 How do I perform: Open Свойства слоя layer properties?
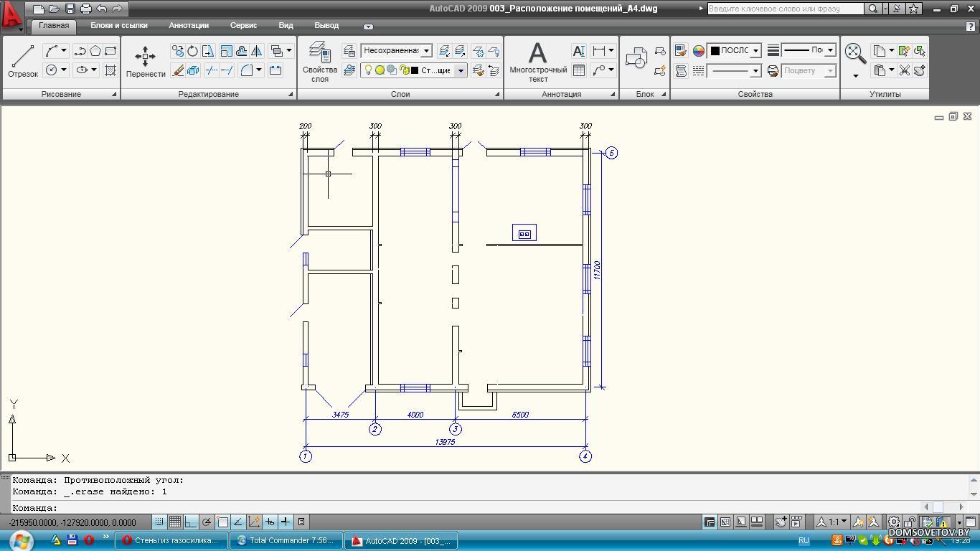(x=320, y=62)
